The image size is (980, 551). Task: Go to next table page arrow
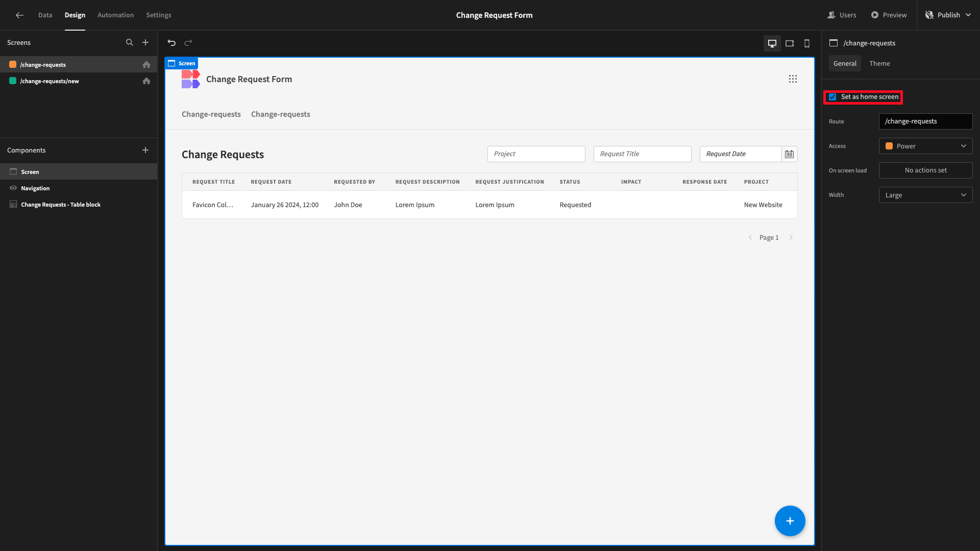791,238
